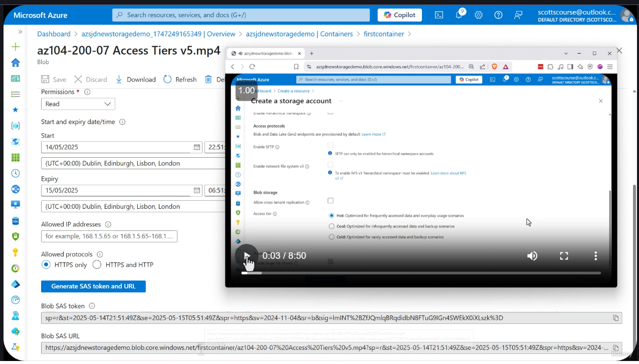Select the HTTPS only protocol

(46, 264)
